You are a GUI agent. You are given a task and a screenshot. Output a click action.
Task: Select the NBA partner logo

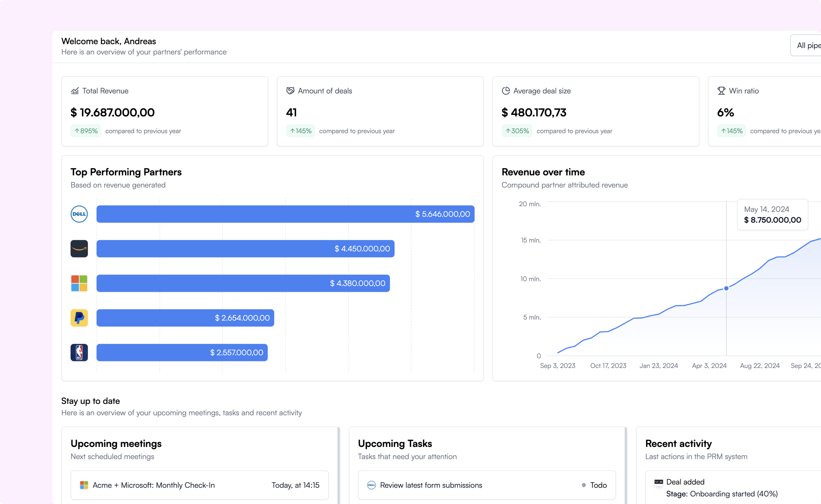point(79,353)
